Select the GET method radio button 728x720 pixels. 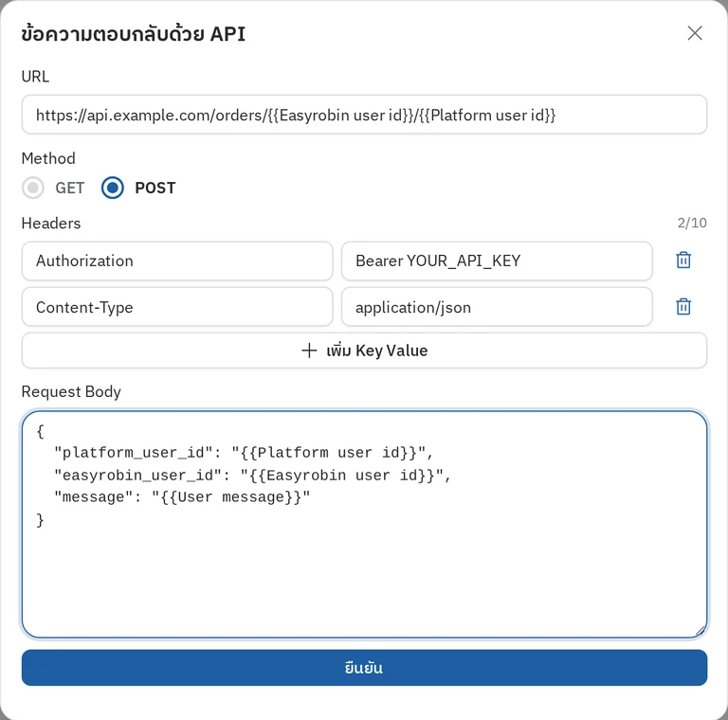33,188
